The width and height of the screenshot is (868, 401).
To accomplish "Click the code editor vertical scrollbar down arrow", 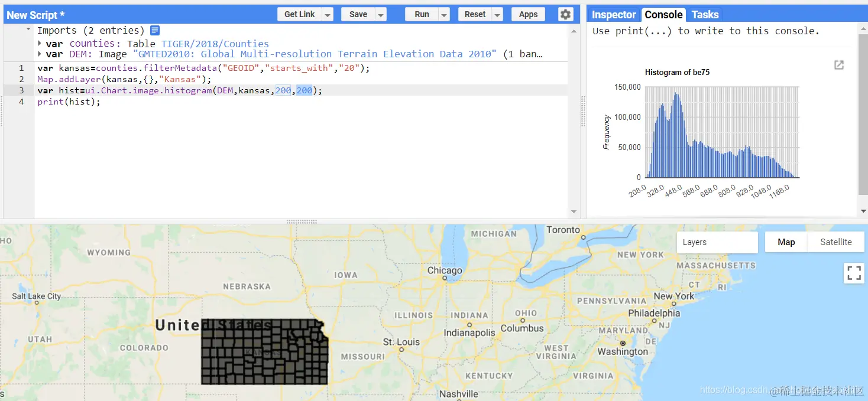I will pyautogui.click(x=574, y=212).
